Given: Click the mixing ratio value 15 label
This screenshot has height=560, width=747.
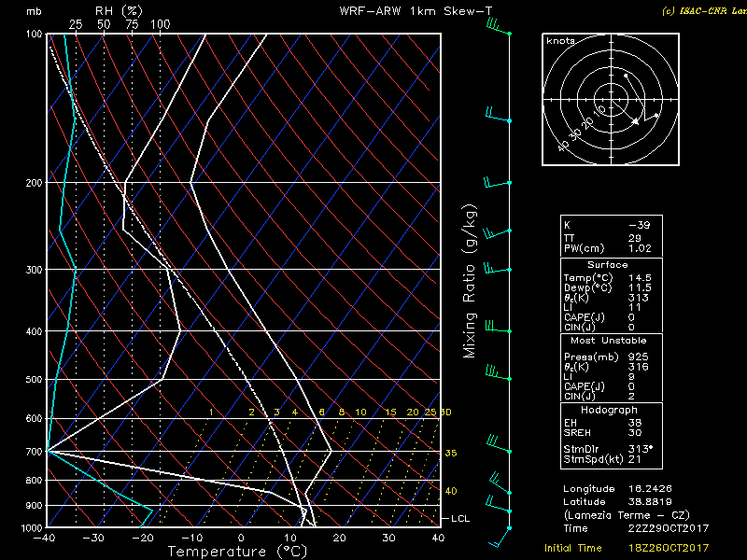Looking at the screenshot, I should (x=390, y=412).
